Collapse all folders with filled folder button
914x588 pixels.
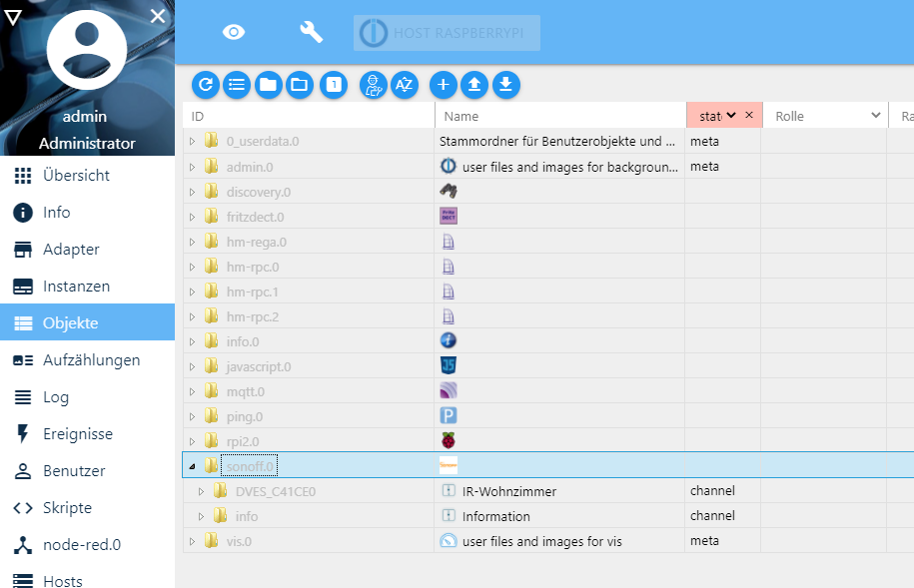coord(268,85)
